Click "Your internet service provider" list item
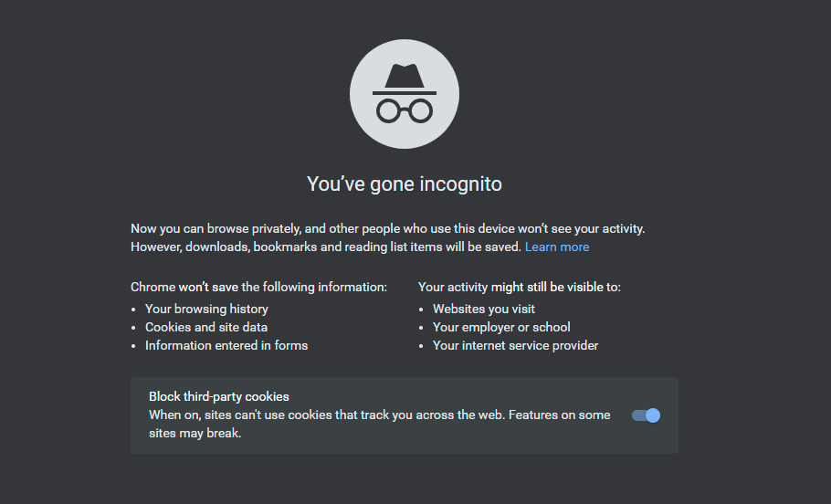This screenshot has height=504, width=831. pos(515,345)
